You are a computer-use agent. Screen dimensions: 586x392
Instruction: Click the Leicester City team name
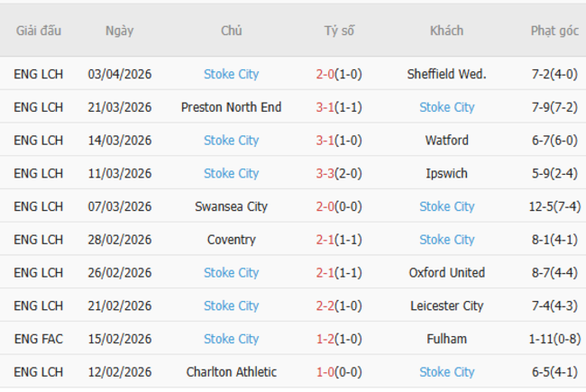[x=446, y=305]
